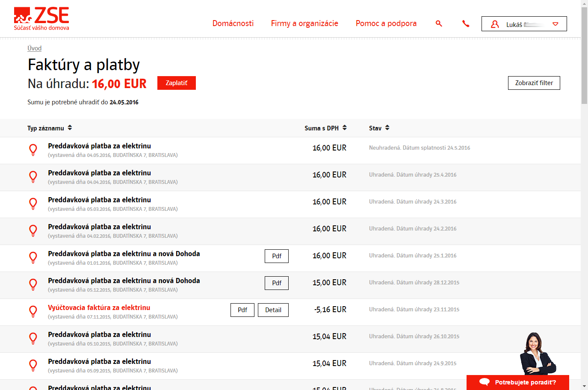The image size is (588, 390).
Task: Click Preddavková platba title issued 04.05.2016
Action: 99,146
